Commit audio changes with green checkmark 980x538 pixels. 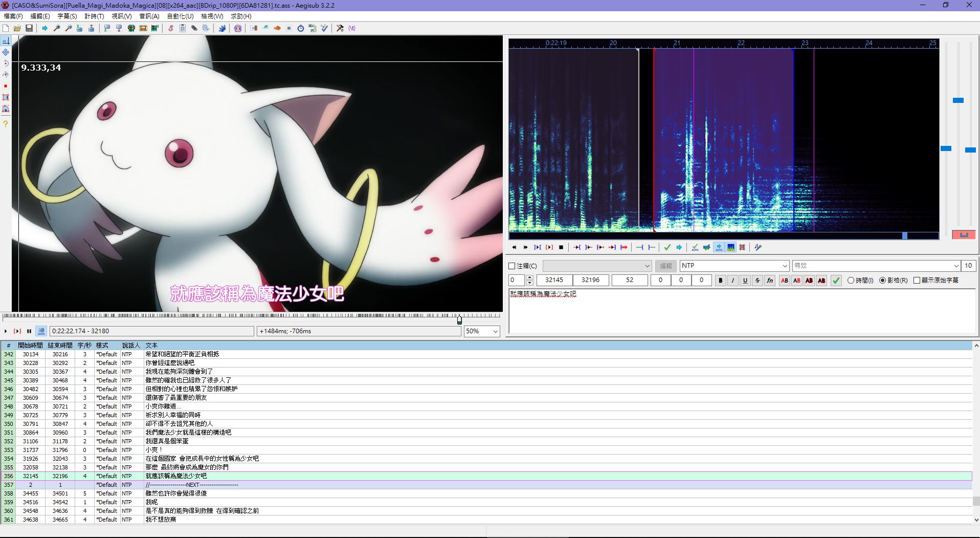click(667, 247)
